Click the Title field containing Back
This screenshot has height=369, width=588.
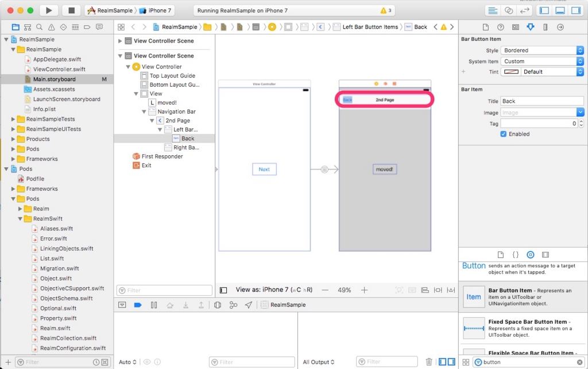542,101
